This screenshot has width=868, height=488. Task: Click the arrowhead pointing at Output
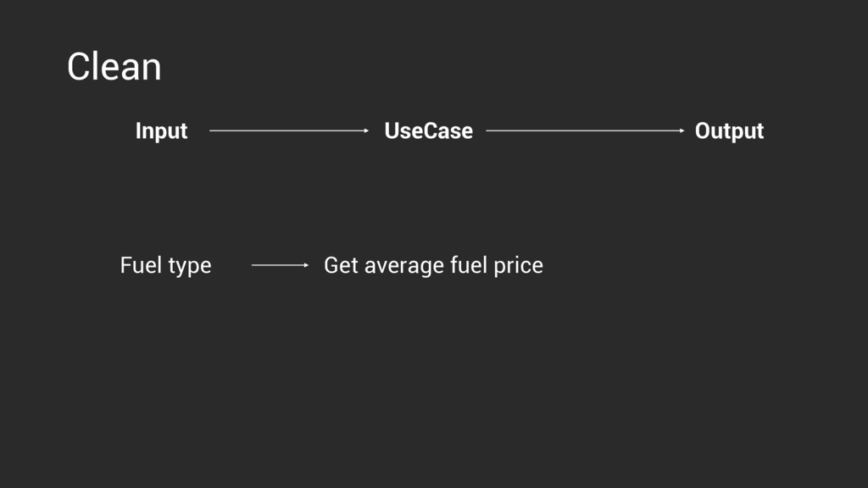tap(682, 130)
